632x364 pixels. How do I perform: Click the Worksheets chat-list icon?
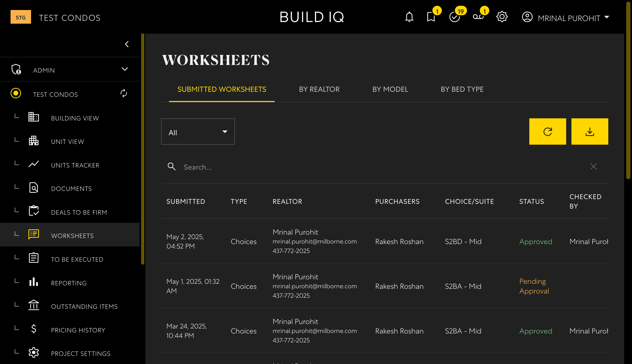point(34,234)
